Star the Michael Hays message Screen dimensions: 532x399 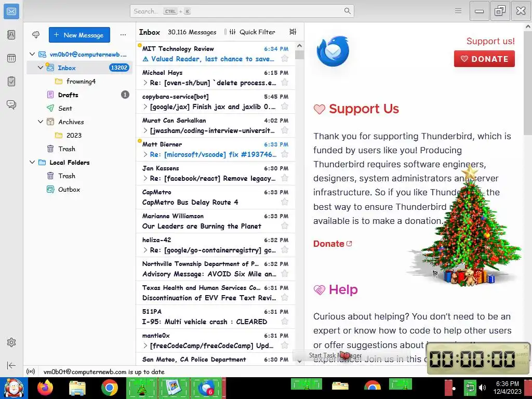tap(285, 82)
